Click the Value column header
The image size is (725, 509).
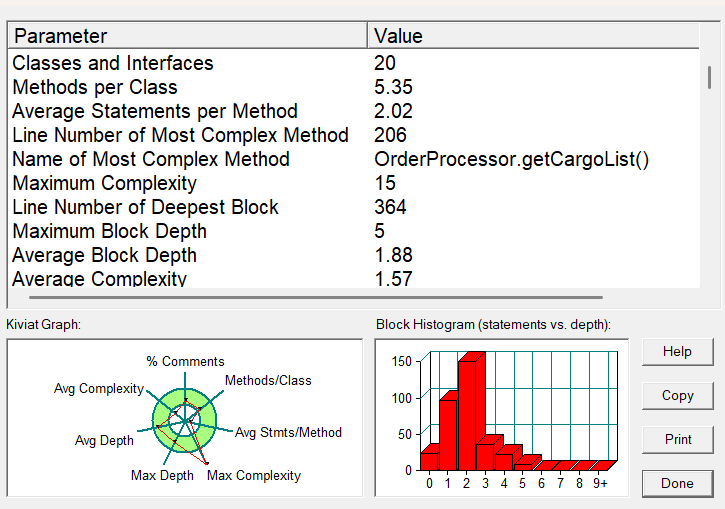point(534,36)
